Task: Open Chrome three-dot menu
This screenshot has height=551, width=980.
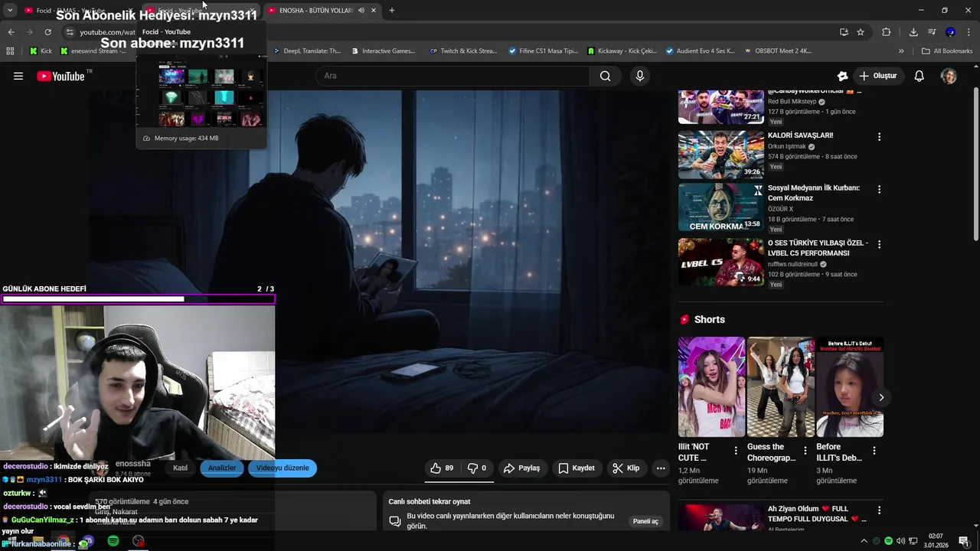Action: pyautogui.click(x=968, y=32)
